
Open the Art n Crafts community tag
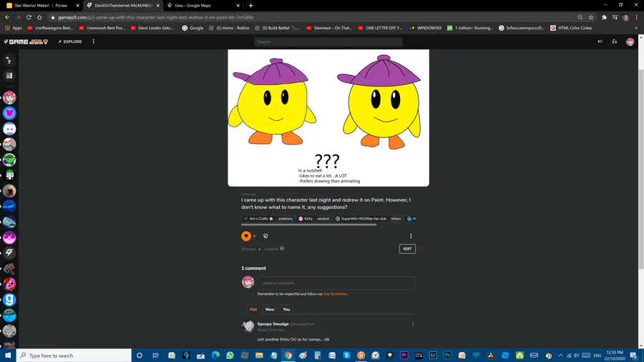tap(258, 219)
